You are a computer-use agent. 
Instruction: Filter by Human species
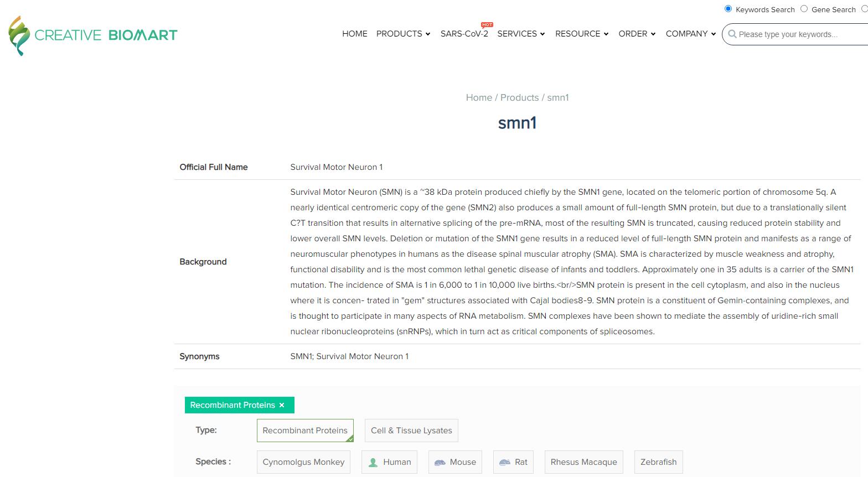[389, 462]
